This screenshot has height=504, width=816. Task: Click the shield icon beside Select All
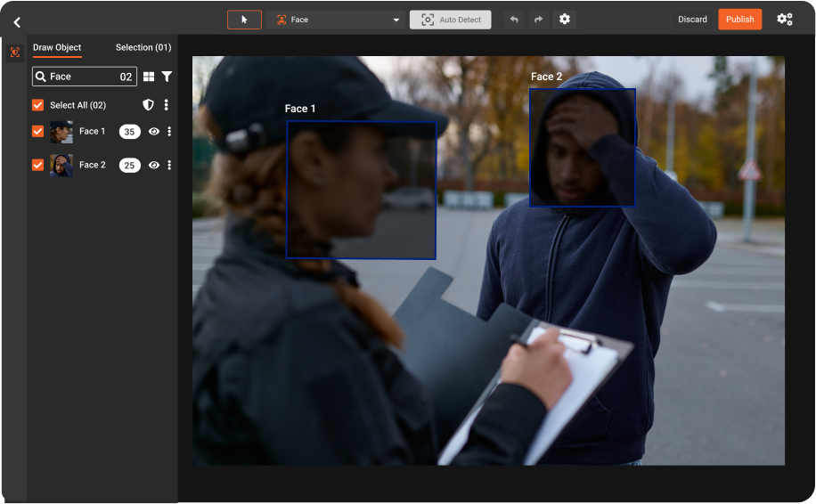[149, 105]
